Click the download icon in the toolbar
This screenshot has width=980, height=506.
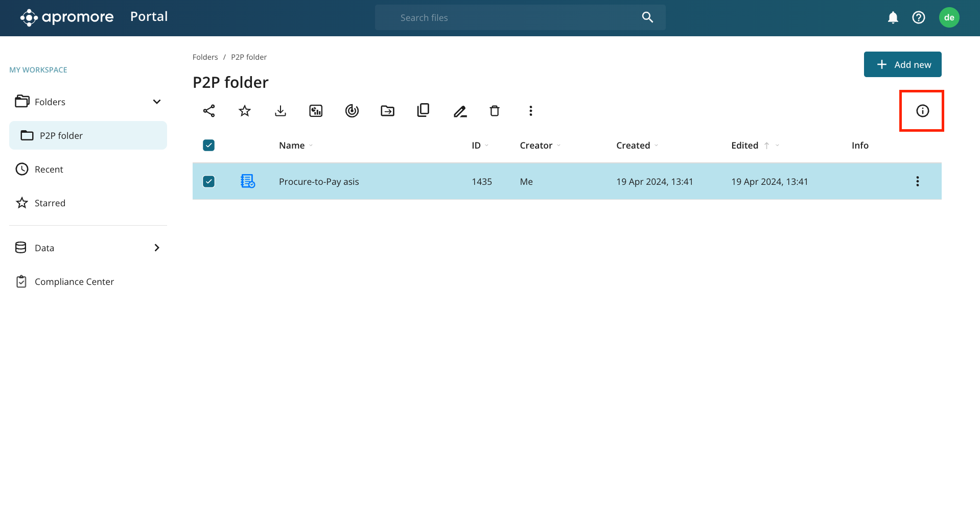[281, 111]
